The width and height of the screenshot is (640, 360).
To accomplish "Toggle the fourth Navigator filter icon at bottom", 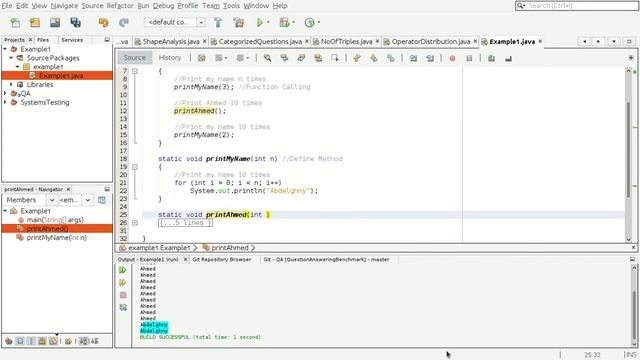I will [x=42, y=341].
